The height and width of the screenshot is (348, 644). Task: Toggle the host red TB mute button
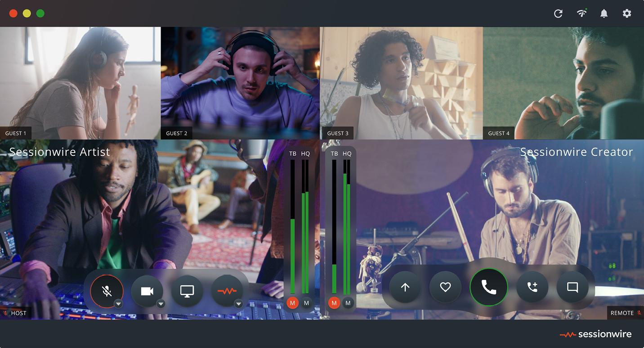pyautogui.click(x=292, y=303)
